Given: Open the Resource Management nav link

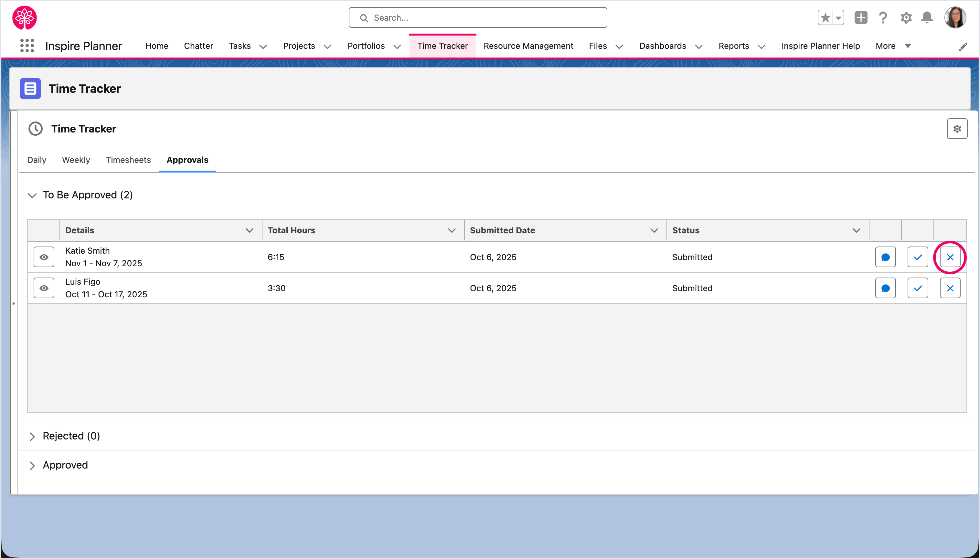Looking at the screenshot, I should click(528, 46).
